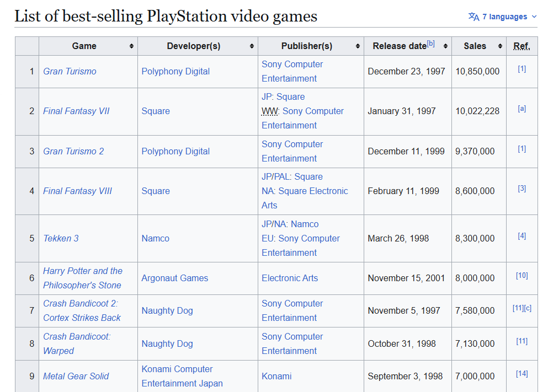The image size is (548, 392).
Task: Open reference [10] for Harry Potter
Action: point(522,276)
